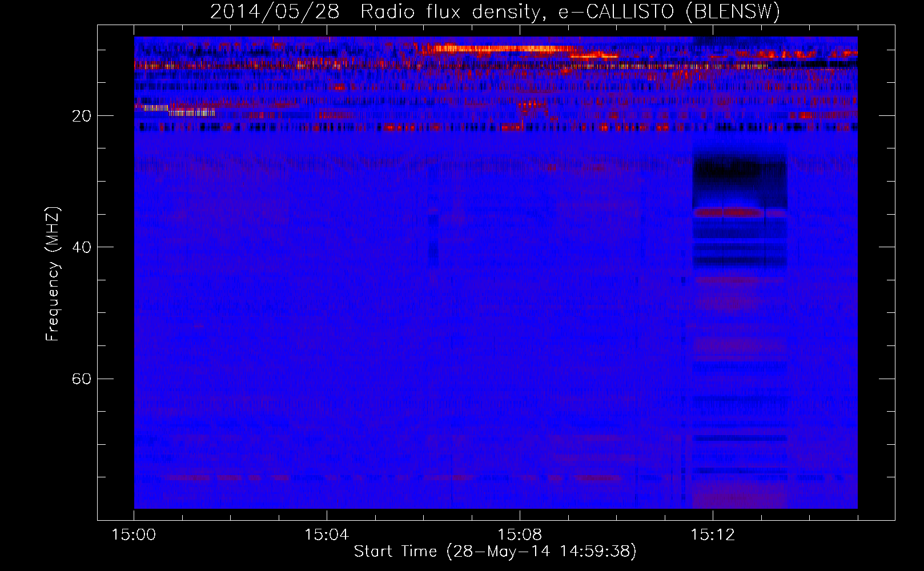Click the plot title '2014/05/28 Radio flux density, e-CALLISTO (BLENSW)'
The image size is (924, 571).
click(495, 11)
